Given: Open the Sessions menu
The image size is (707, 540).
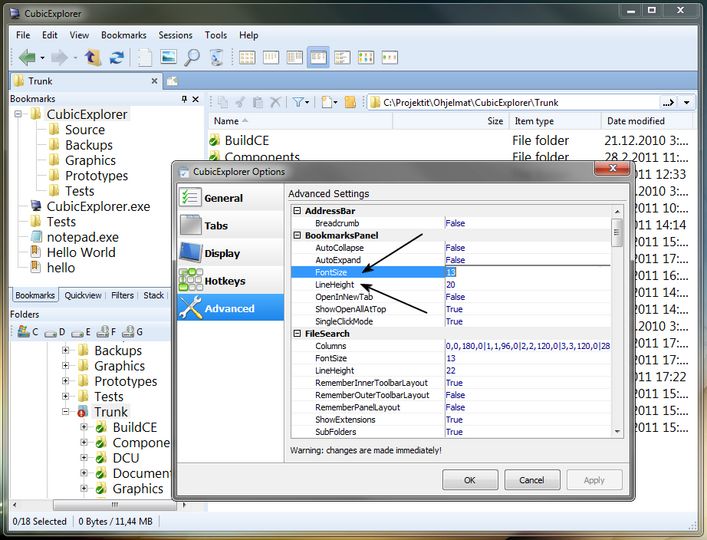Looking at the screenshot, I should pos(175,35).
